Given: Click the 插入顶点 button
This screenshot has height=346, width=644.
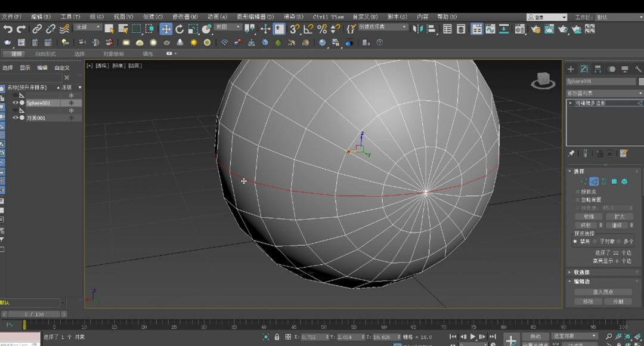Looking at the screenshot, I should pos(603,292).
